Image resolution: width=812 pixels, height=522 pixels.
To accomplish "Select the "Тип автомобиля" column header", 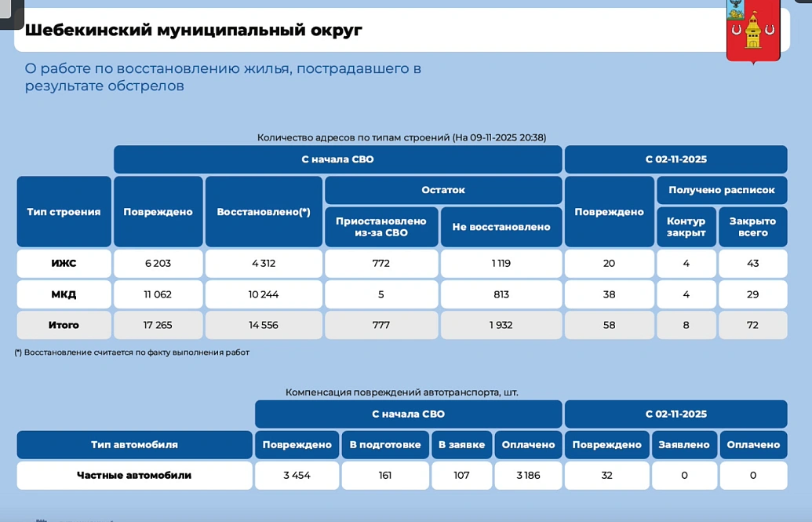I will pos(134,444).
